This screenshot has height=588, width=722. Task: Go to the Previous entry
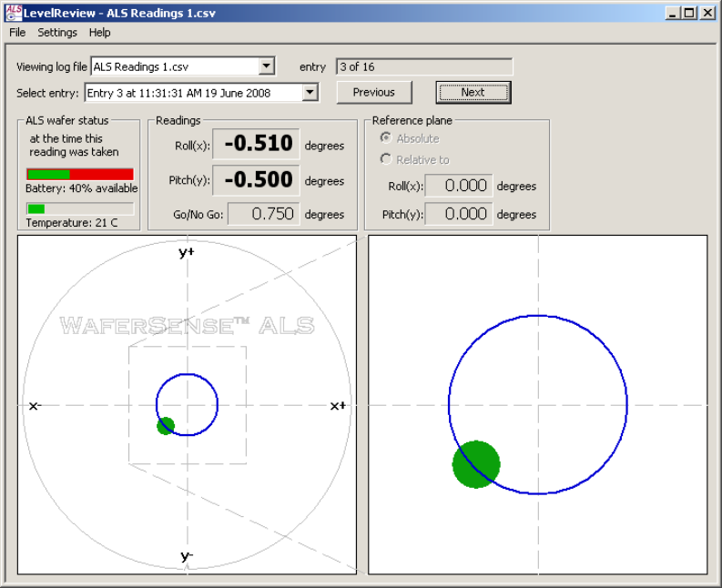tap(374, 92)
